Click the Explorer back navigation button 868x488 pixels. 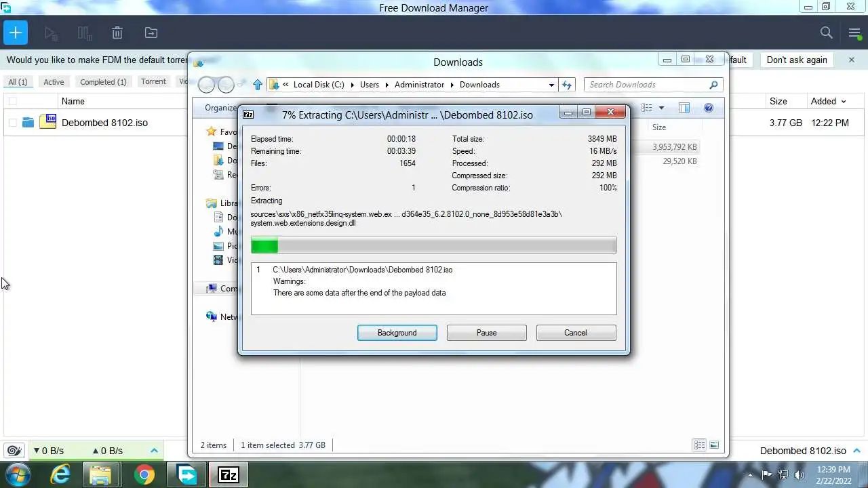(207, 85)
